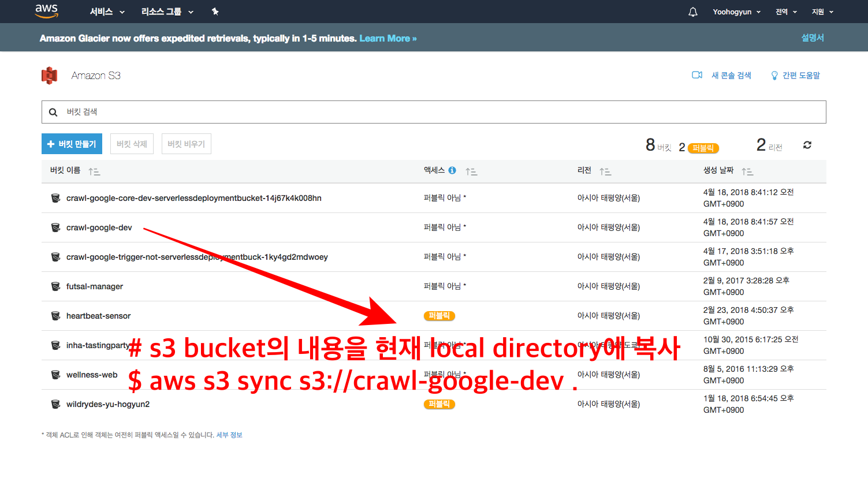Open the 간편 도움말 quick tips link
The image size is (868, 489).
click(x=801, y=75)
